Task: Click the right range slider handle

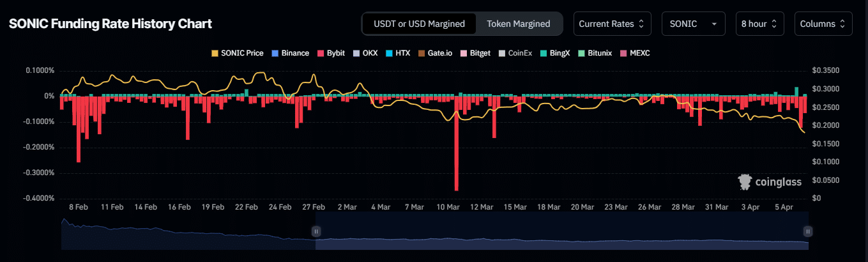Action: click(x=808, y=231)
